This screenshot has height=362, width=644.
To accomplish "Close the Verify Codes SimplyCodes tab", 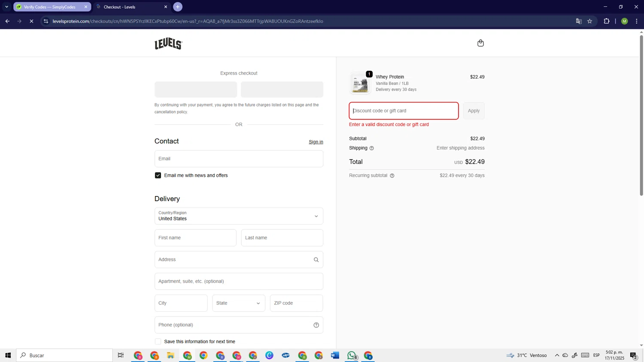I will point(85,7).
